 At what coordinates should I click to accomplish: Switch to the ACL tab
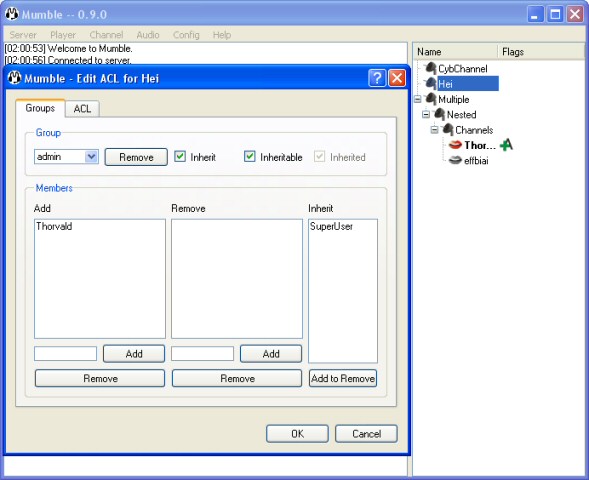82,109
